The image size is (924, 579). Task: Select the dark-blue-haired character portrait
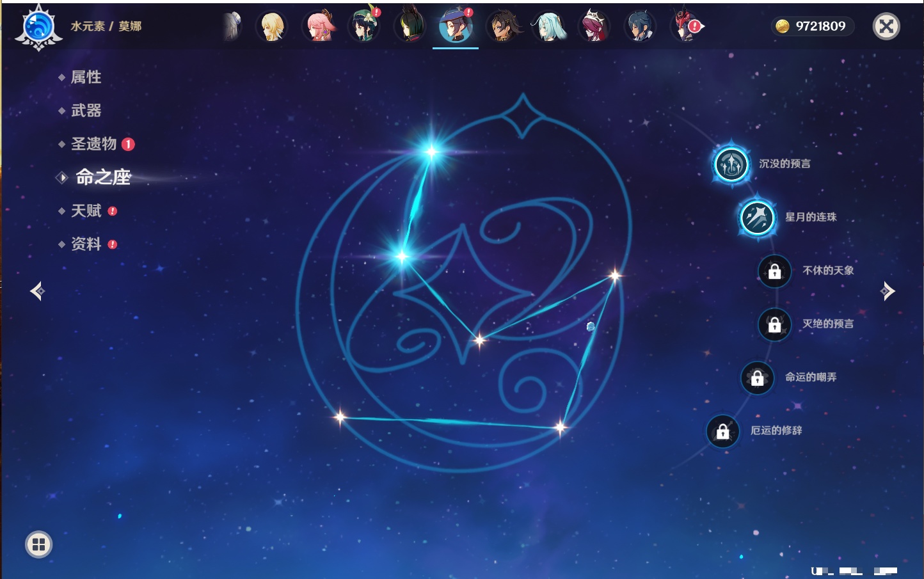point(640,26)
